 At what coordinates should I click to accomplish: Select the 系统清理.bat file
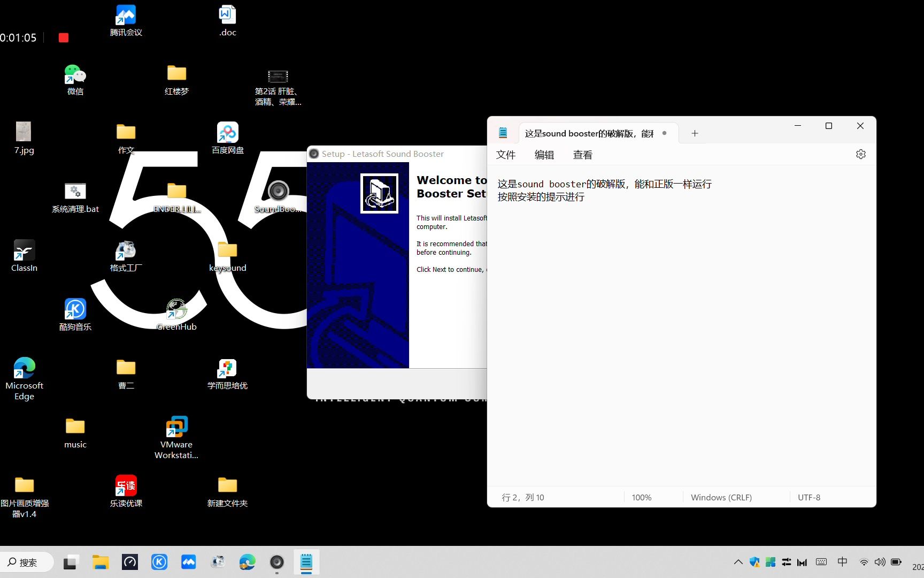[x=75, y=197]
